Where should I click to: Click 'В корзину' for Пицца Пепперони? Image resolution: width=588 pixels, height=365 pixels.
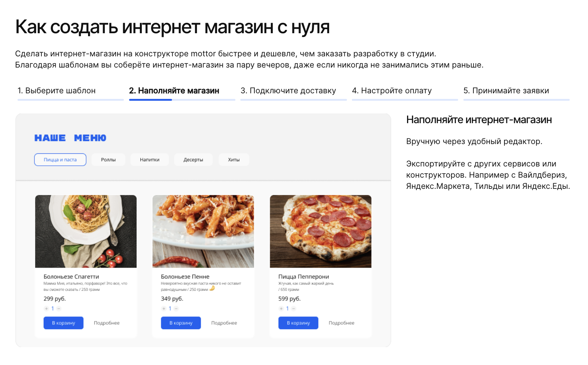coord(298,323)
